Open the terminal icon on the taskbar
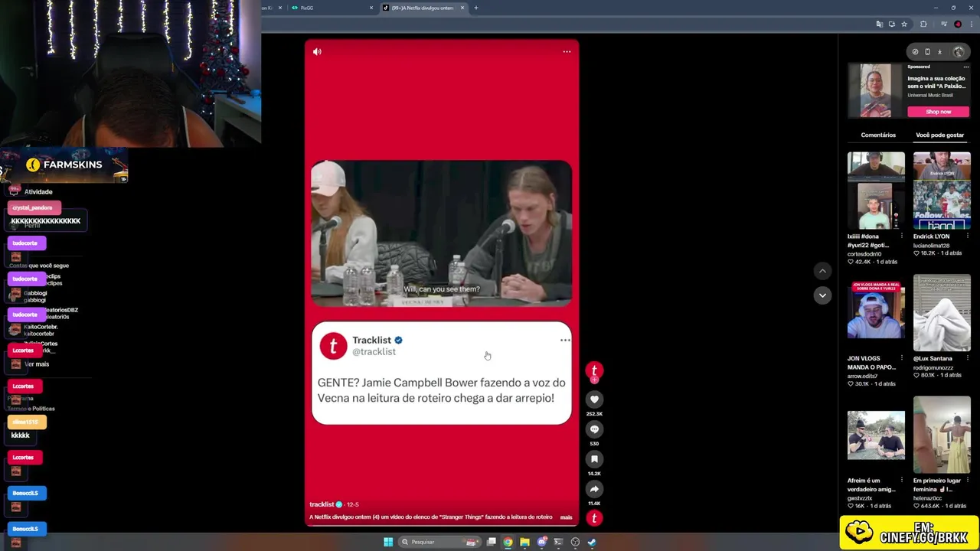 [x=558, y=542]
